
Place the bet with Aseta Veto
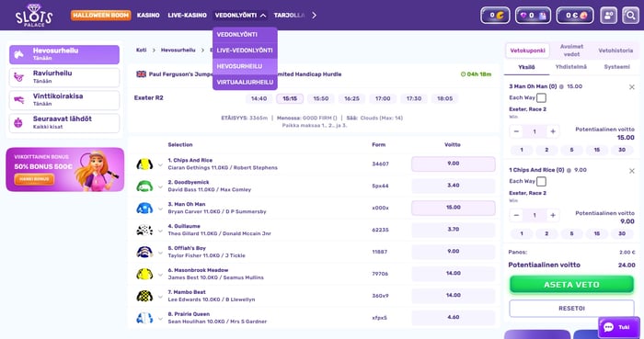pos(571,285)
